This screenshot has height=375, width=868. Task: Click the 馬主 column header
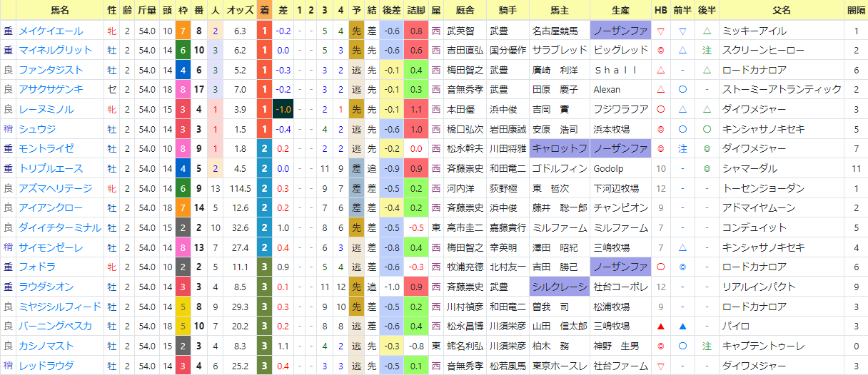(x=559, y=11)
